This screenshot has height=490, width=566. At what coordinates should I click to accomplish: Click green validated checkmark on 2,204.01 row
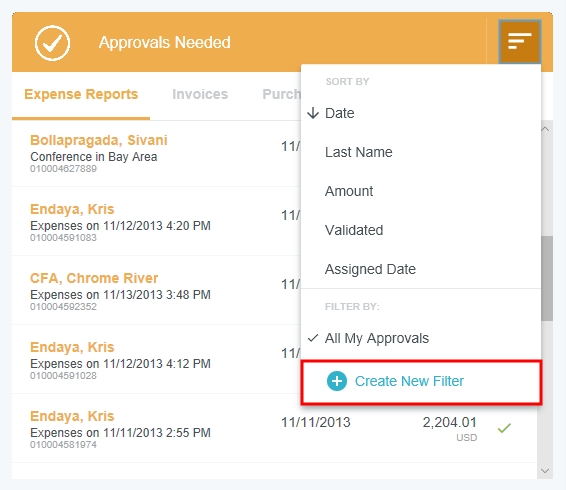pos(504,428)
